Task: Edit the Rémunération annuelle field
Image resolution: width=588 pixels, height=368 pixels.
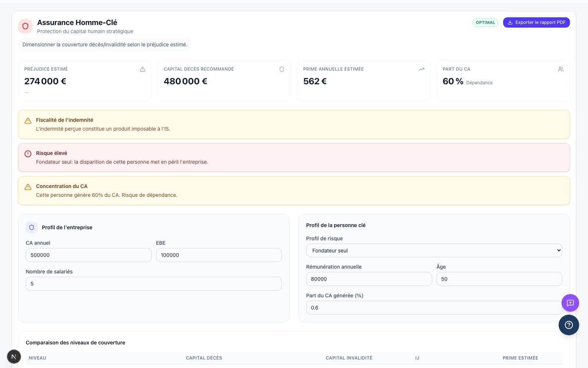Action: click(x=369, y=279)
